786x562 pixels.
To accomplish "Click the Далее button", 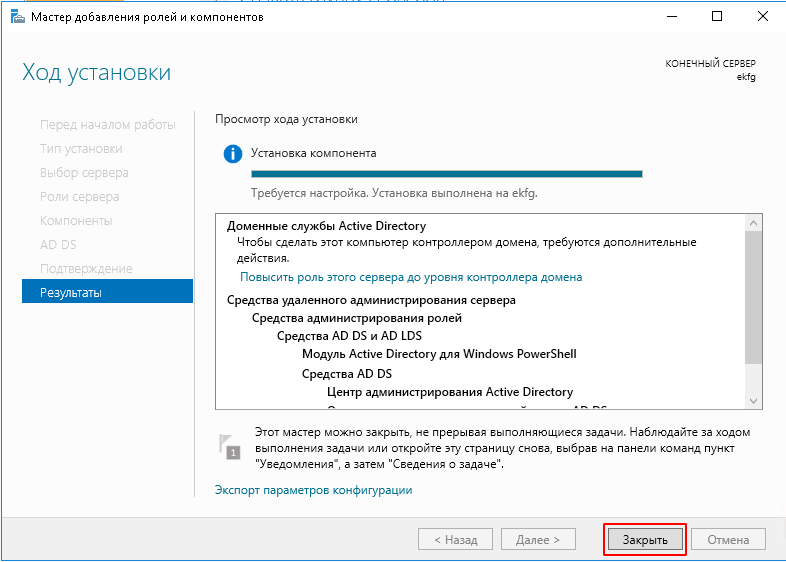I will 538,539.
